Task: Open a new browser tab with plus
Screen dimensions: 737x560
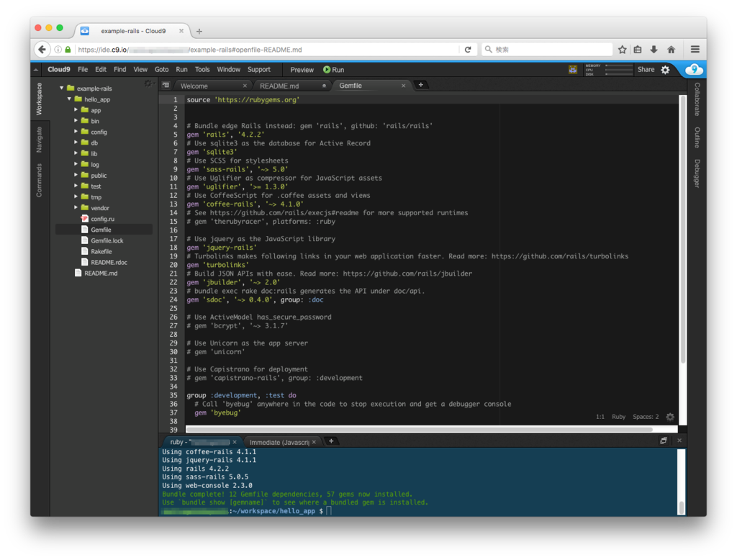Action: click(x=199, y=31)
